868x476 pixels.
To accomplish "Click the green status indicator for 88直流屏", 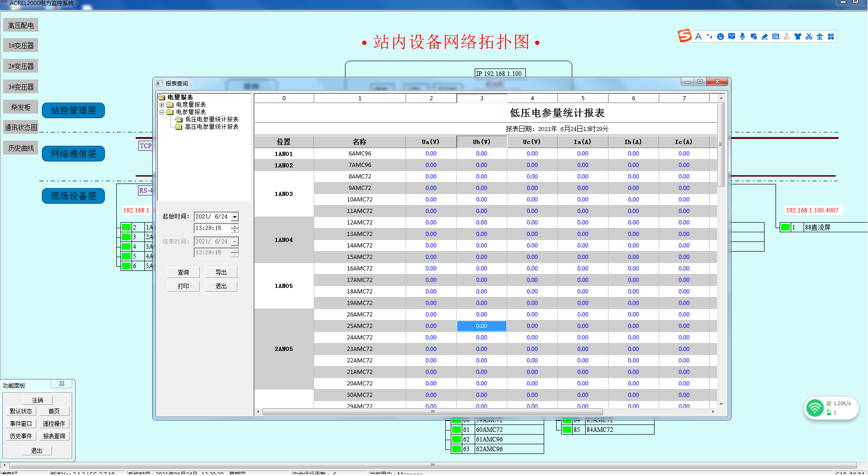I will [786, 227].
